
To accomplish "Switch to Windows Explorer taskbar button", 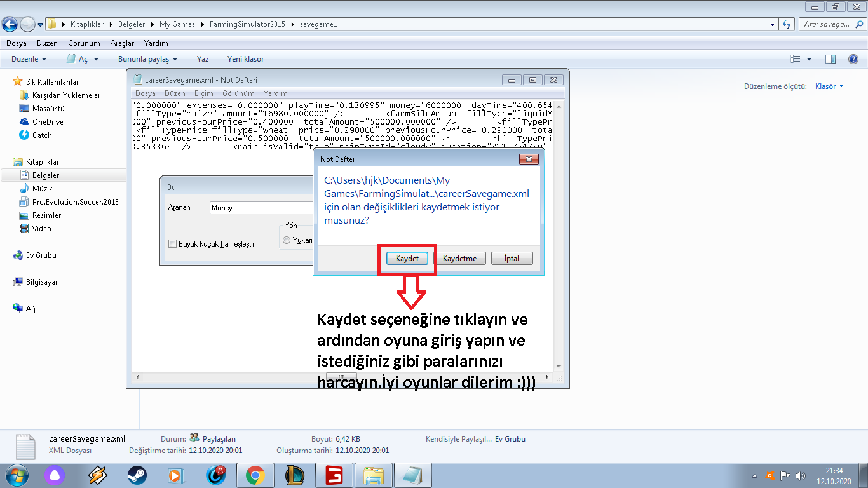I will (373, 475).
